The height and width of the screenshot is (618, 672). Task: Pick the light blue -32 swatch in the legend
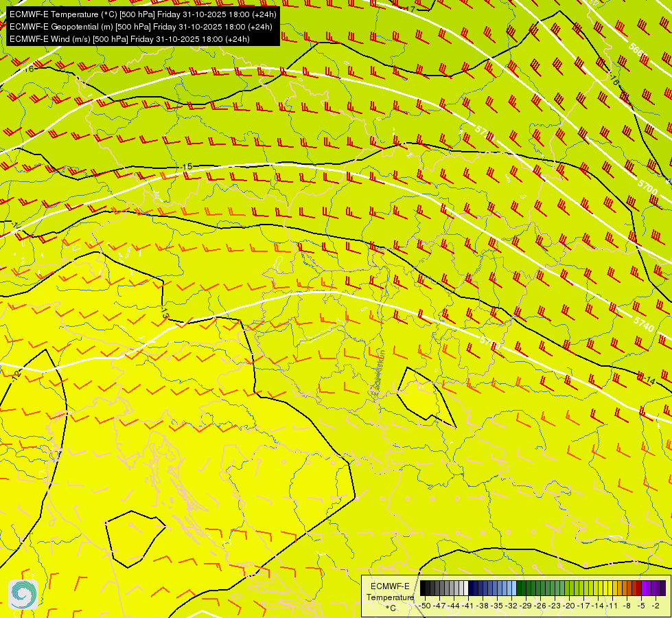[514, 588]
